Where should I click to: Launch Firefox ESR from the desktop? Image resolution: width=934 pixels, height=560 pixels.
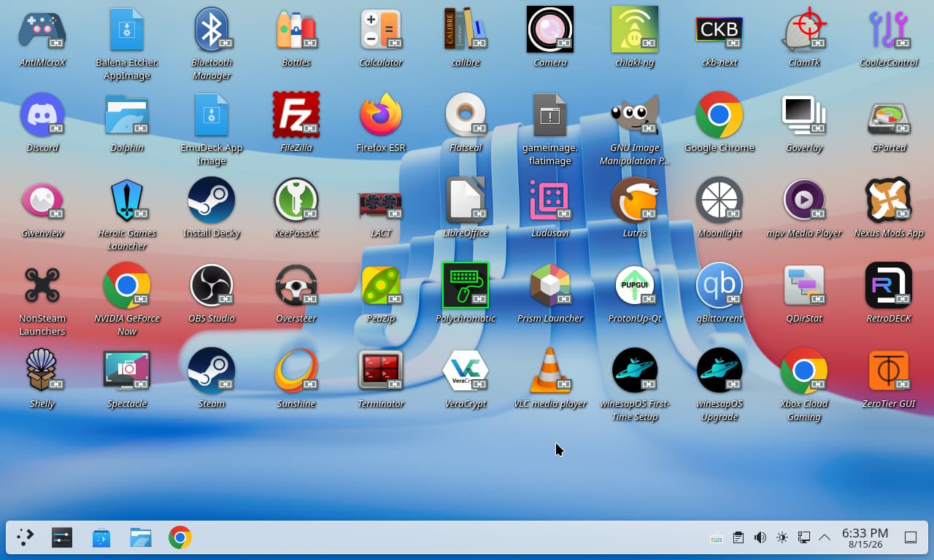tap(381, 115)
